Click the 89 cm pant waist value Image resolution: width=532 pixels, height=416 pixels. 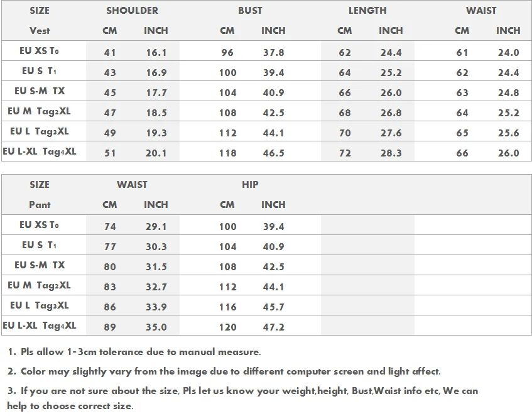click(x=110, y=327)
